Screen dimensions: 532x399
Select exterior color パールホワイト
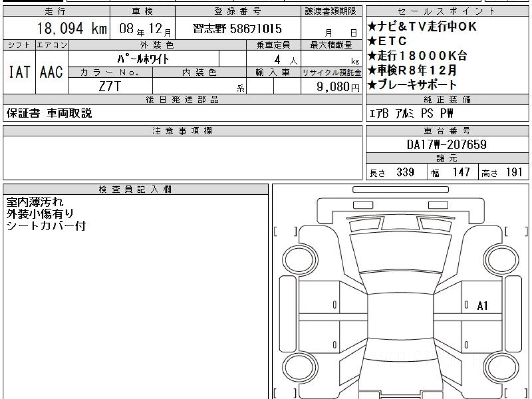143,59
